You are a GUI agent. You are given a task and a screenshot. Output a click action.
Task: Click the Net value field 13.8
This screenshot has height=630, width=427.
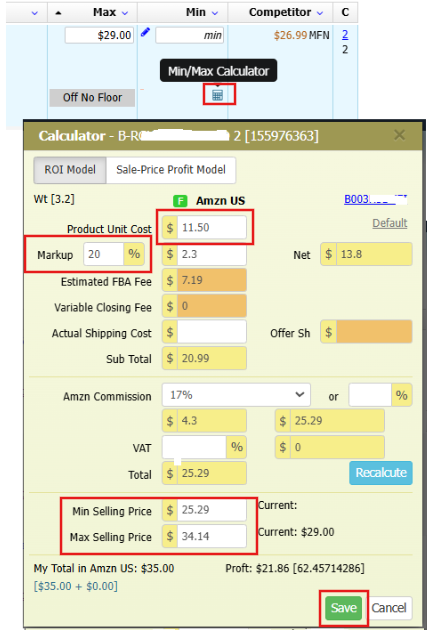374,254
